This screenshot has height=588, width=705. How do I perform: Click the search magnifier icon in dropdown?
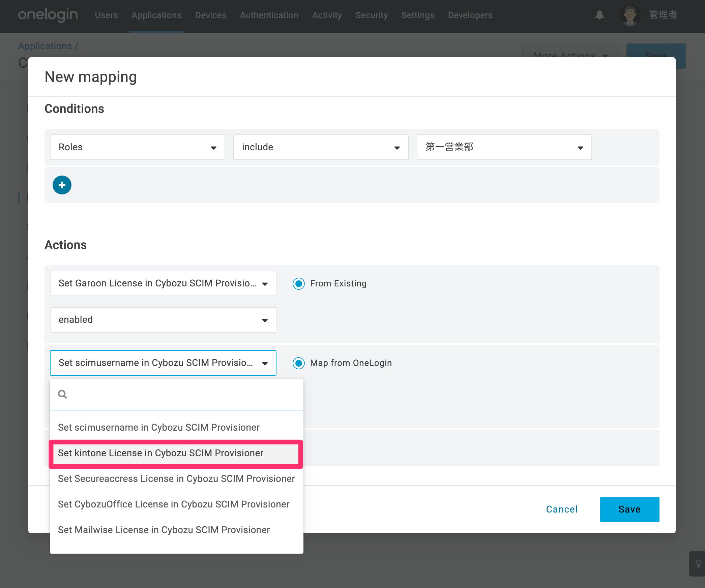(62, 394)
